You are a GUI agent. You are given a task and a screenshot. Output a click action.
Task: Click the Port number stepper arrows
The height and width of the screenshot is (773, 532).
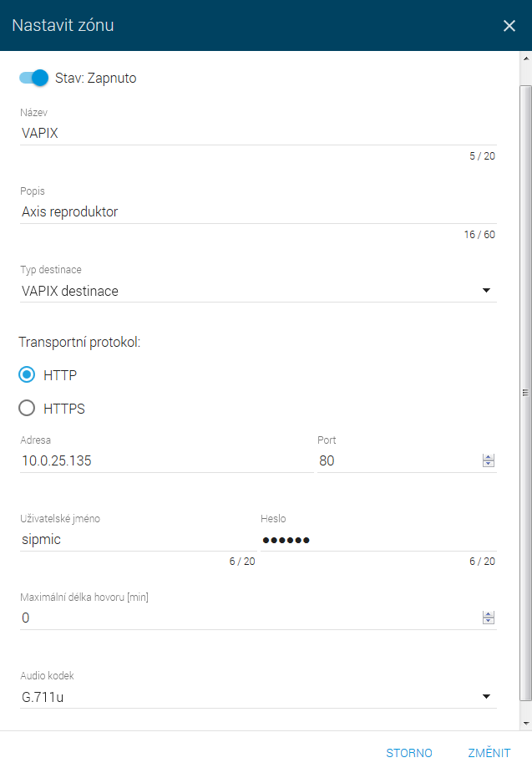pos(489,460)
